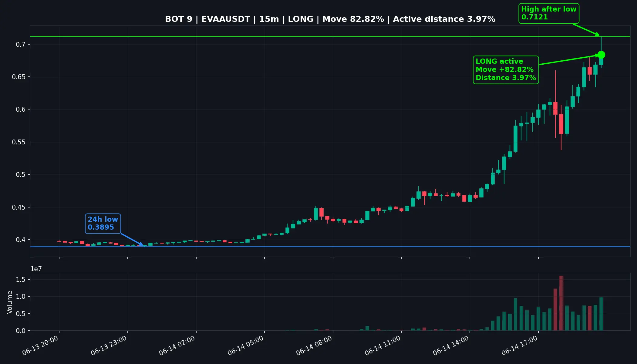Click the 0.7 price axis label
The image size is (637, 364).
(21, 45)
